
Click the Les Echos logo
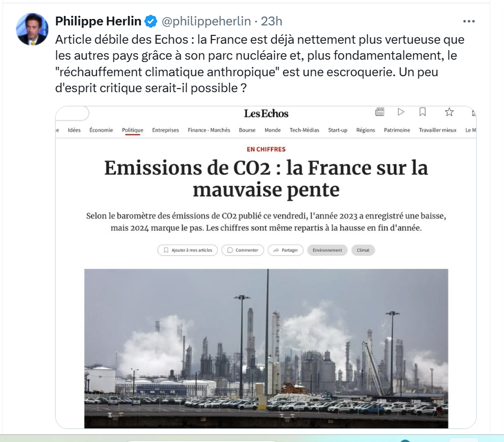(x=266, y=113)
